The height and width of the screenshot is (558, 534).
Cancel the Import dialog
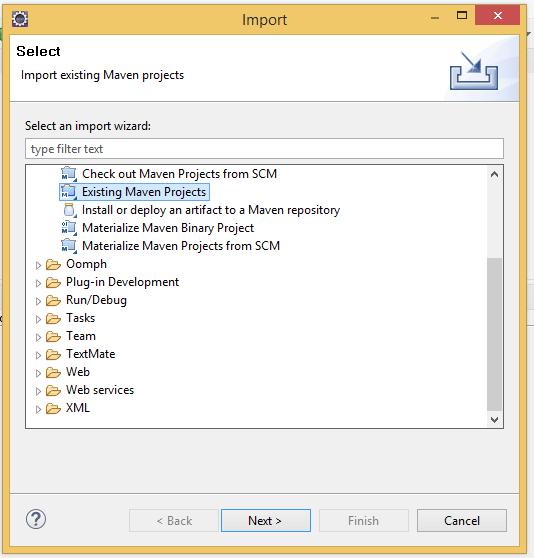coord(462,521)
